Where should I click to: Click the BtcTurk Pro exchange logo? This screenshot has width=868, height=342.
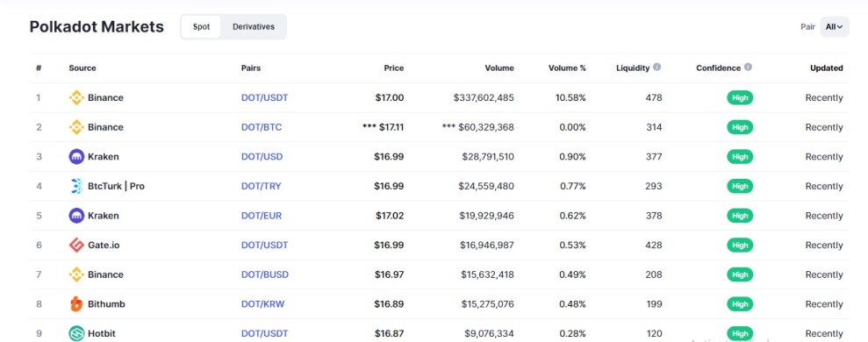76,186
